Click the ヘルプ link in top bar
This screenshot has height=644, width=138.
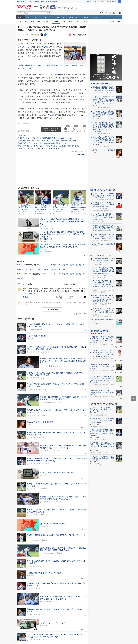[x=94, y=2]
